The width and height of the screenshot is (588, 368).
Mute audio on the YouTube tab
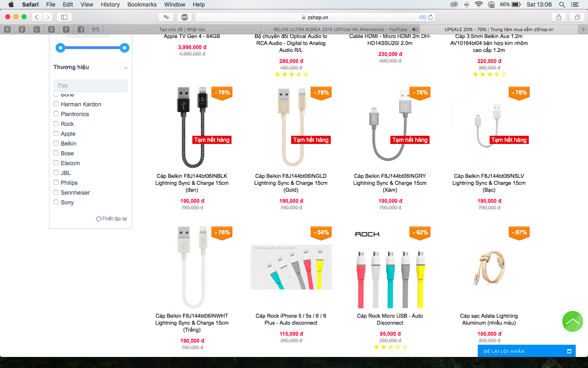(414, 29)
